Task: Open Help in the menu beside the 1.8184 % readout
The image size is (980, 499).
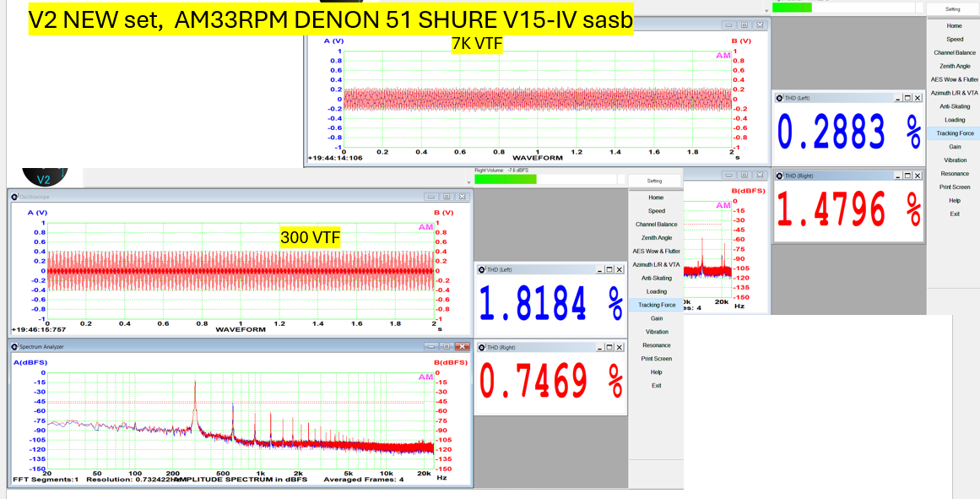Action: [656, 372]
